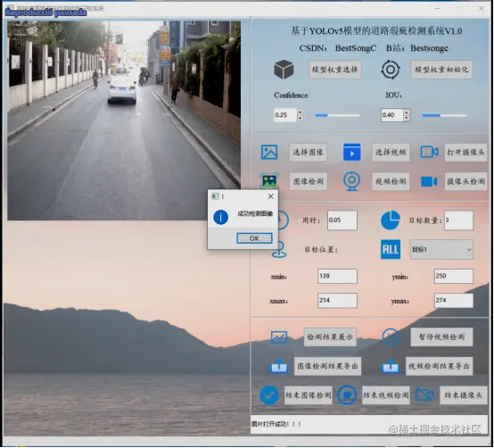The image size is (494, 448).
Task: Click the ymin field showing 250
Action: pos(454,276)
